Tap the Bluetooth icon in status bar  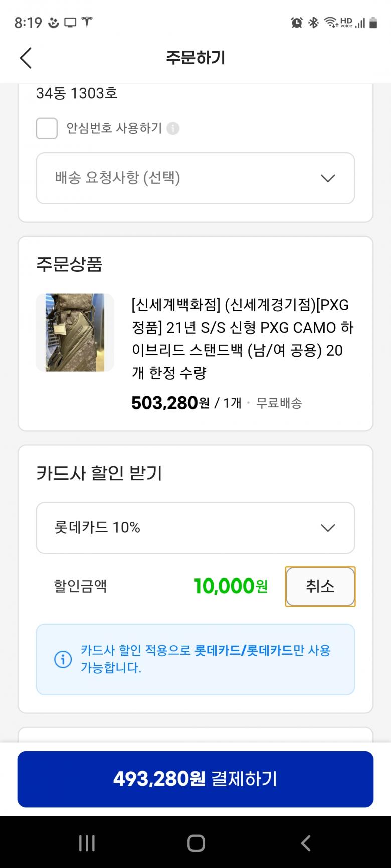[314, 23]
